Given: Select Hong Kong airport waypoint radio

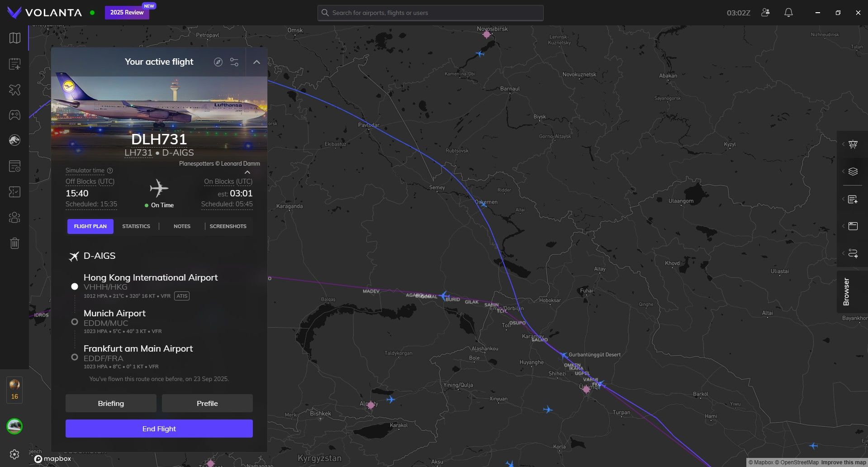Looking at the screenshot, I should point(75,286).
